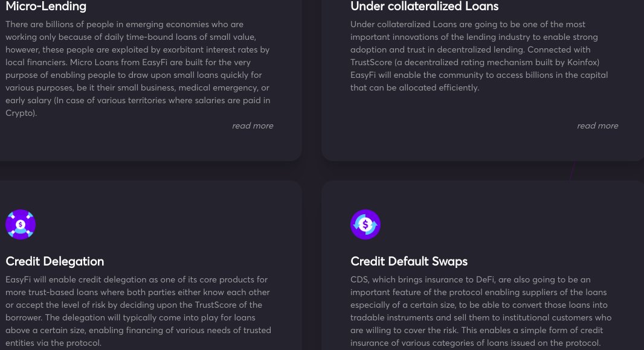Click empty space below the Micro-Lending read more link

[x=253, y=145]
